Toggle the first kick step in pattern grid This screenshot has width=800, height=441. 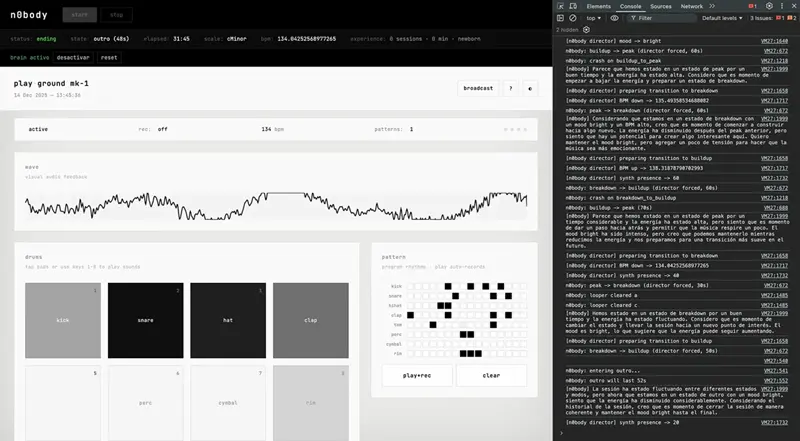click(412, 287)
